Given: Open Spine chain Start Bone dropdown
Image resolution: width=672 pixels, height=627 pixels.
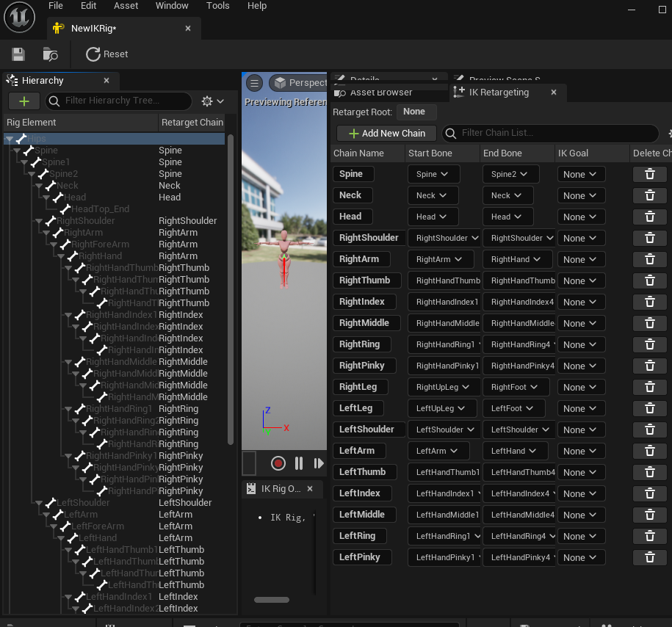Looking at the screenshot, I should click(434, 174).
